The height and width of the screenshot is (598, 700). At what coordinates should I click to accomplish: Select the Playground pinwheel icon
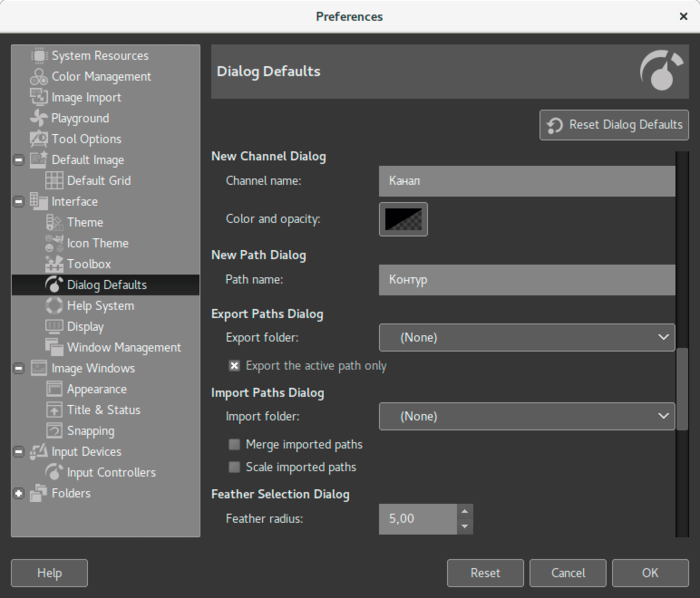coord(39,118)
